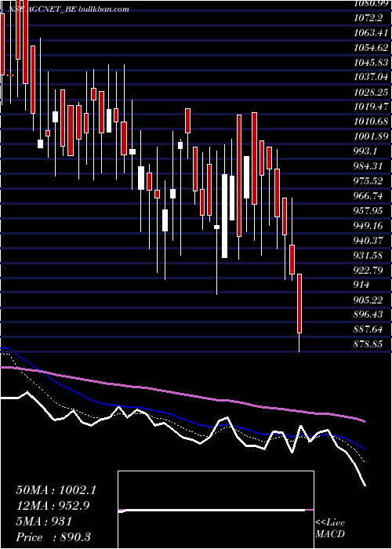Click the 984.31 price level
The width and height of the screenshot is (392, 549).
[x=368, y=166]
